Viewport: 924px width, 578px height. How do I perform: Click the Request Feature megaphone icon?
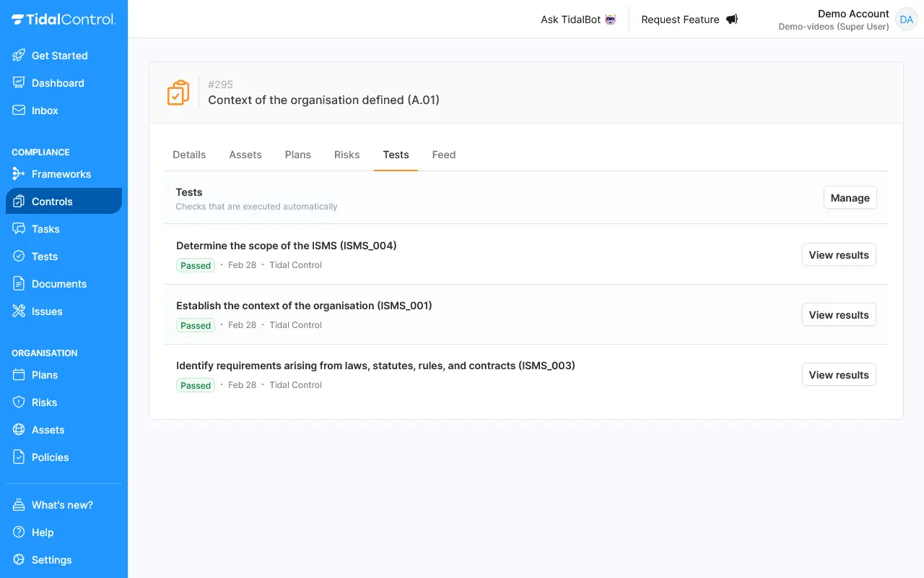click(732, 20)
